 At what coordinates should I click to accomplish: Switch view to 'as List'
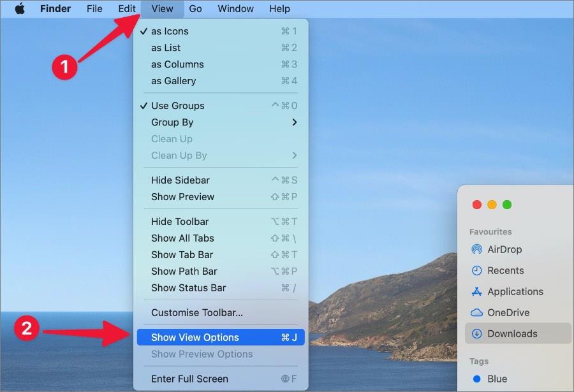(221, 48)
